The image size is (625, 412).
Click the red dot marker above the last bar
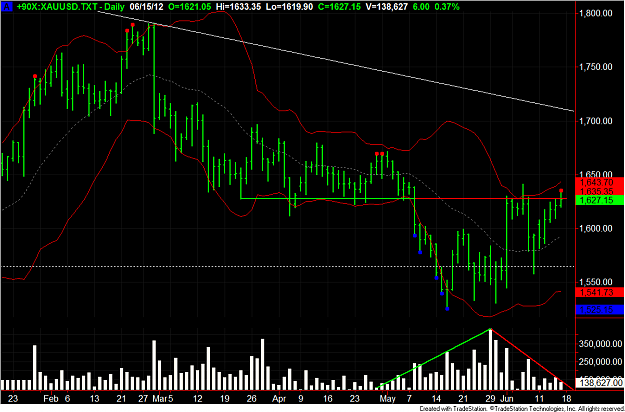click(x=561, y=190)
